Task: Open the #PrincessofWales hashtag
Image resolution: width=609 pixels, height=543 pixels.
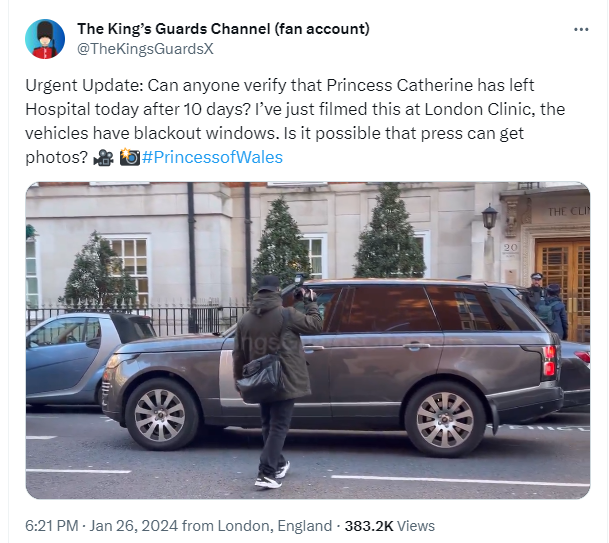Action: (212, 158)
